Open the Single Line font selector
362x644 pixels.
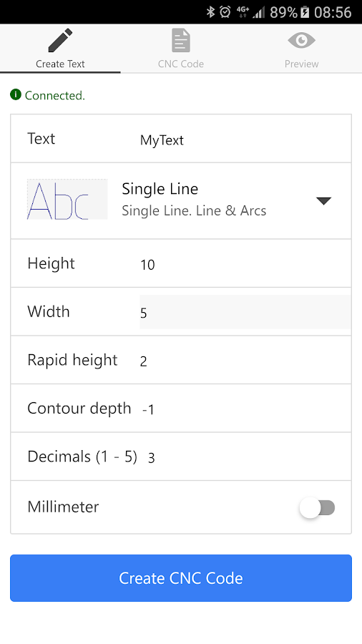click(181, 200)
